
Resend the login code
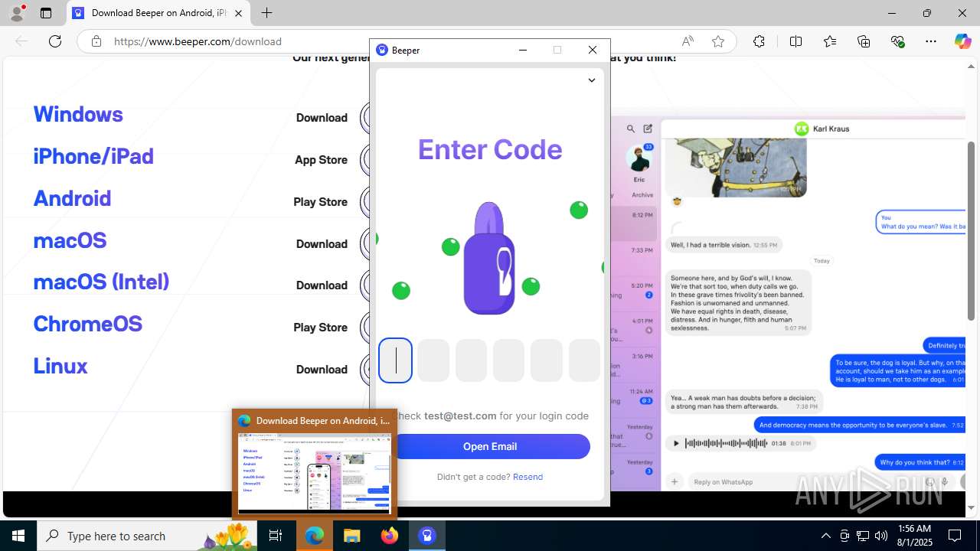528,477
